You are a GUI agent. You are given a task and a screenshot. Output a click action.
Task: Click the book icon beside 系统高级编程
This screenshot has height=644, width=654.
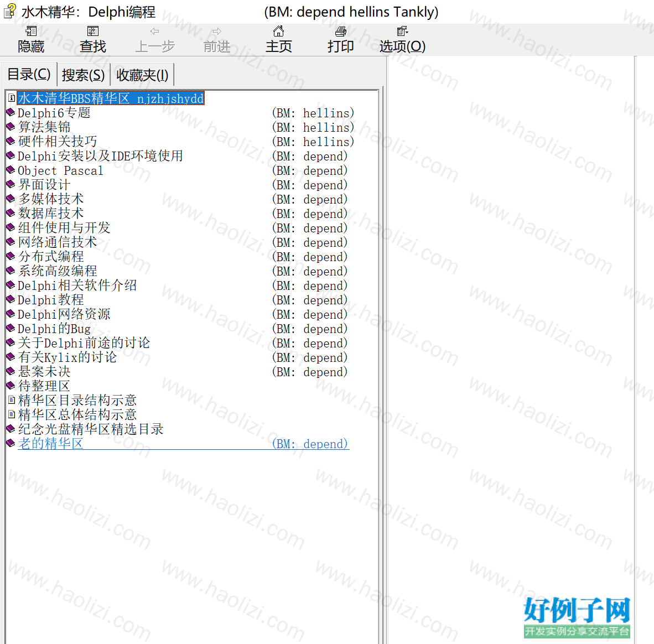[11, 271]
